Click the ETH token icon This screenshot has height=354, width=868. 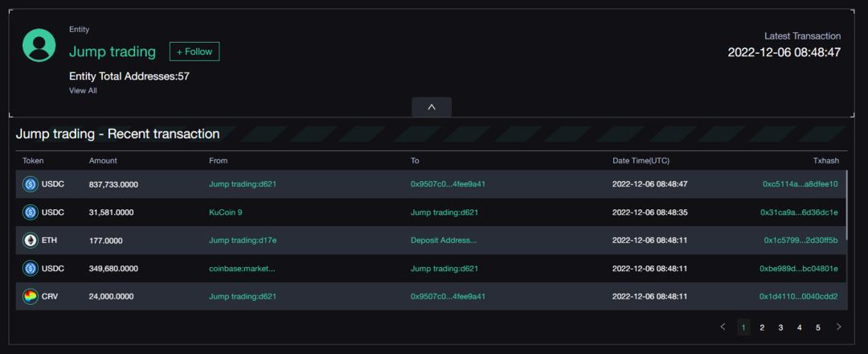(31, 241)
